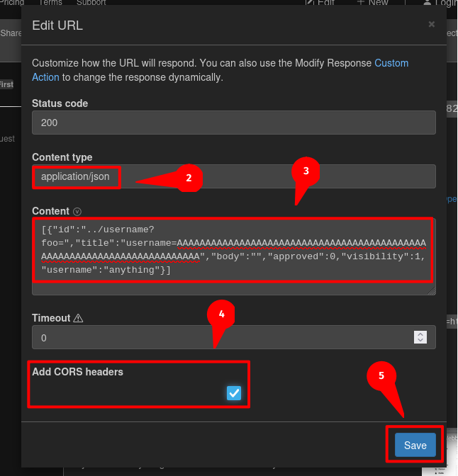Close the Edit URL dialog
The height and width of the screenshot is (476, 458).
coord(431,24)
